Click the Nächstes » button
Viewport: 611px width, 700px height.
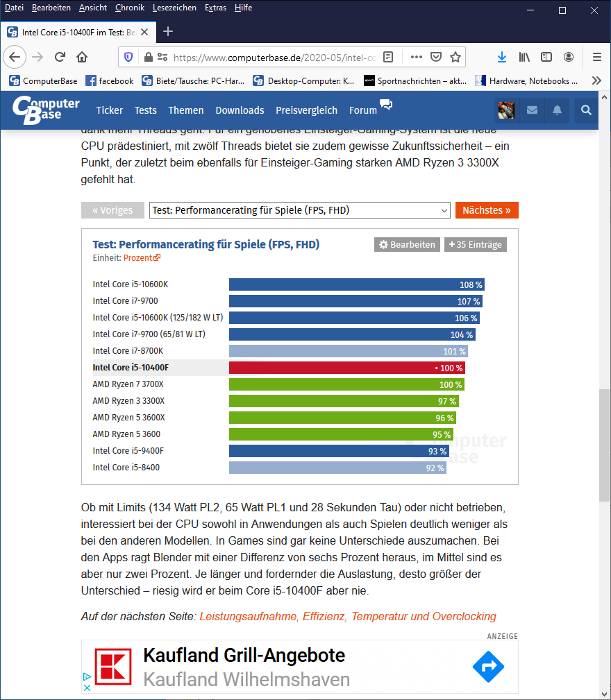pyautogui.click(x=487, y=210)
